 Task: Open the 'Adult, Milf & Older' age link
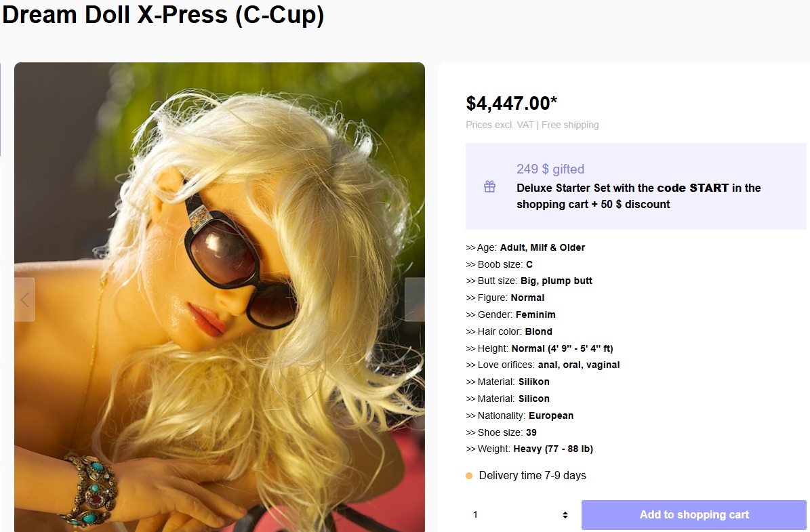(x=542, y=247)
